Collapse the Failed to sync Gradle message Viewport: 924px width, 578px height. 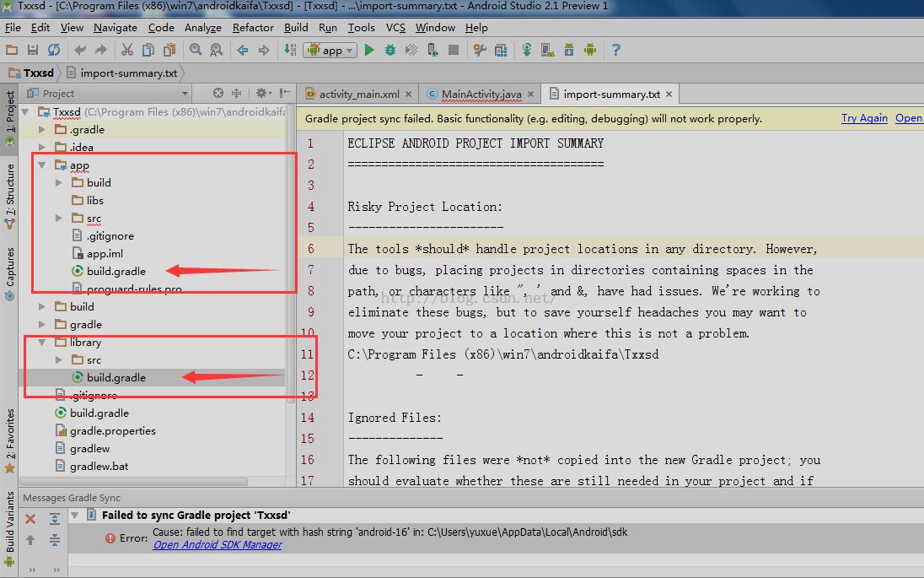click(x=75, y=515)
